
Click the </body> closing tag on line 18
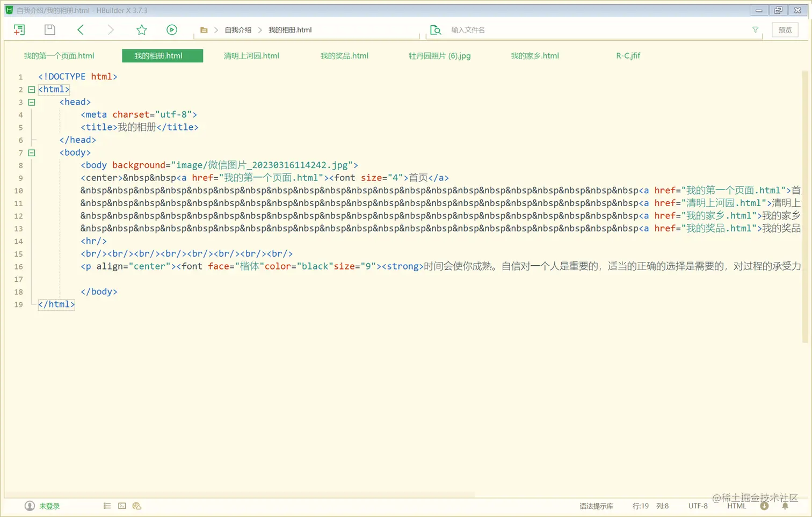click(x=99, y=292)
